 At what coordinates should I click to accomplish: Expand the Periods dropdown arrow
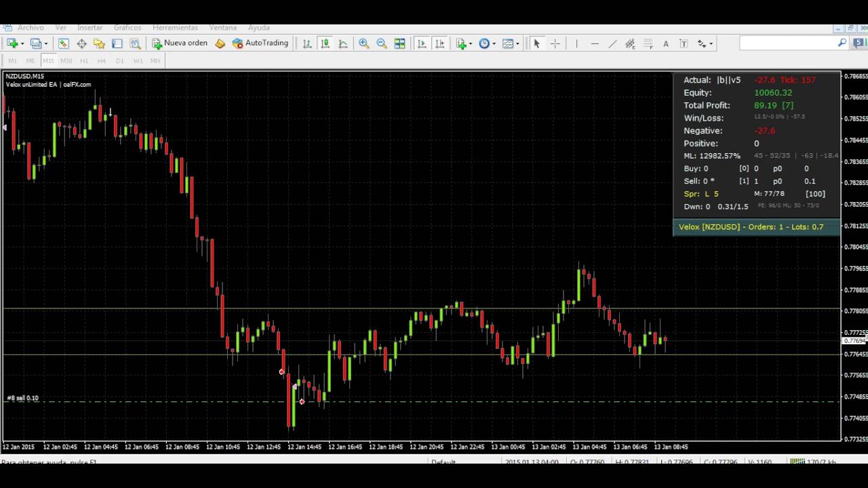click(x=494, y=44)
